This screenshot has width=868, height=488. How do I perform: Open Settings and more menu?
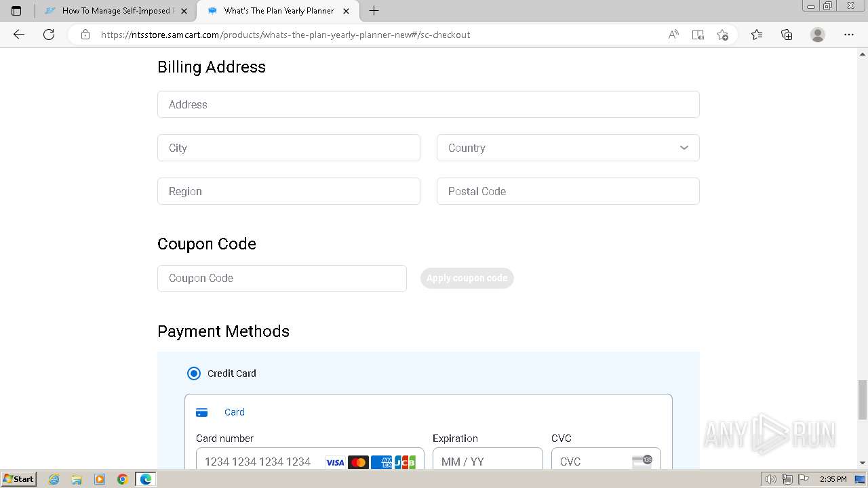click(x=849, y=35)
